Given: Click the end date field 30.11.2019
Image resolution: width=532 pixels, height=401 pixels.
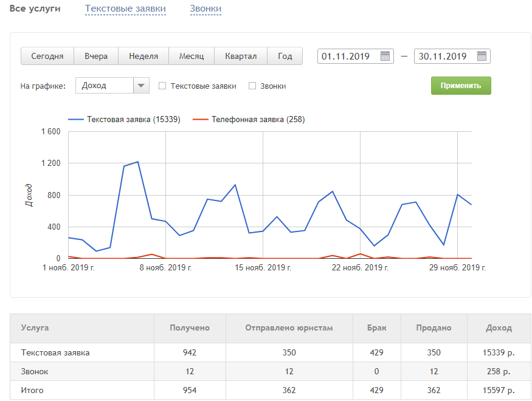Looking at the screenshot, I should coord(443,57).
